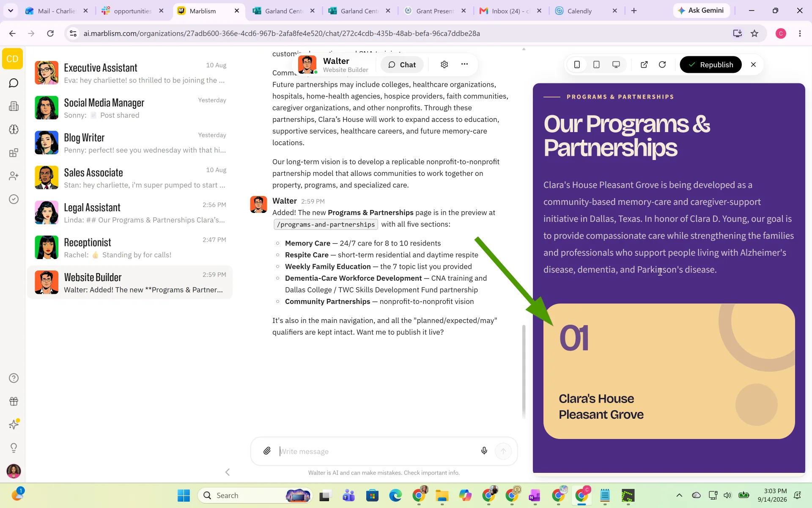Open Walter's settings gear icon

click(x=444, y=64)
